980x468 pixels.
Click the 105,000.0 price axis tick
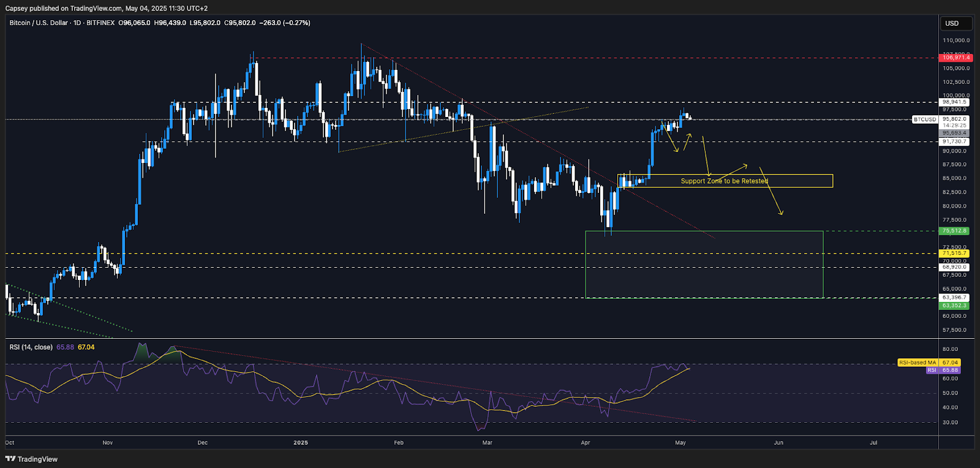coord(956,68)
